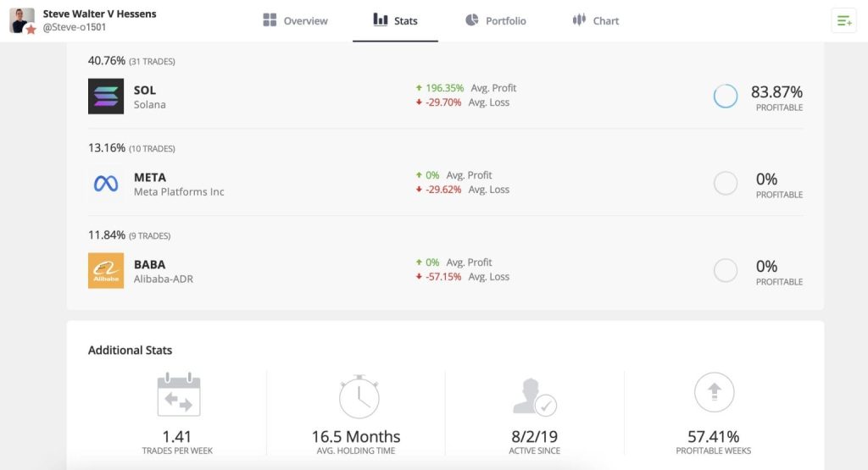Open the Alibaba-ADR asset link

point(164,279)
